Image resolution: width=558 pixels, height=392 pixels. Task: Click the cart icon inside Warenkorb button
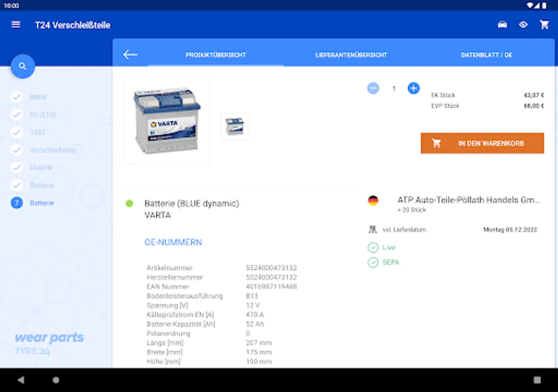(436, 143)
